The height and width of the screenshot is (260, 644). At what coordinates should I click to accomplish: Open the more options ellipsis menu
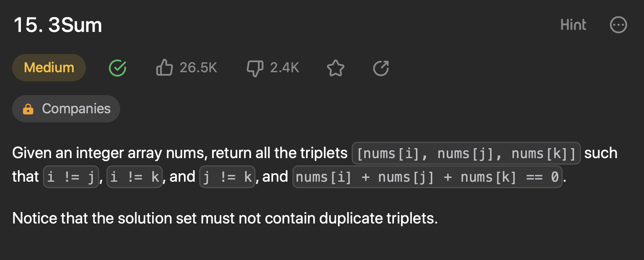click(x=618, y=25)
